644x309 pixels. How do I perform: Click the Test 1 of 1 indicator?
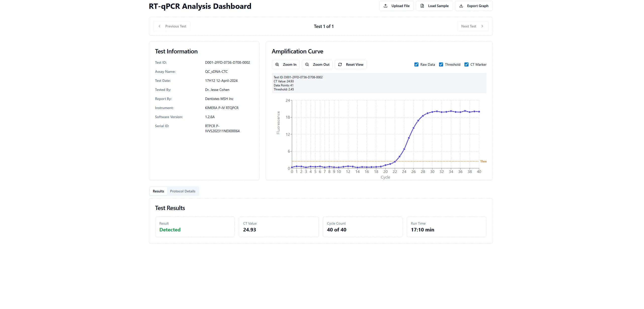pyautogui.click(x=324, y=26)
